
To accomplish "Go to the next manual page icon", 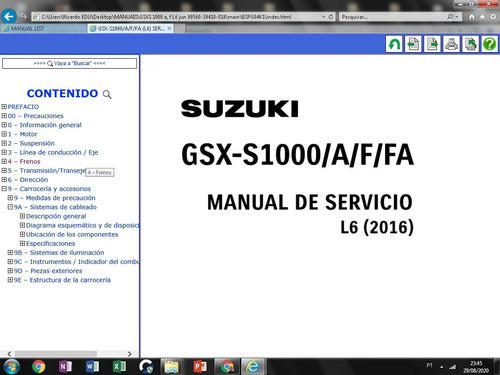I will pyautogui.click(x=432, y=44).
